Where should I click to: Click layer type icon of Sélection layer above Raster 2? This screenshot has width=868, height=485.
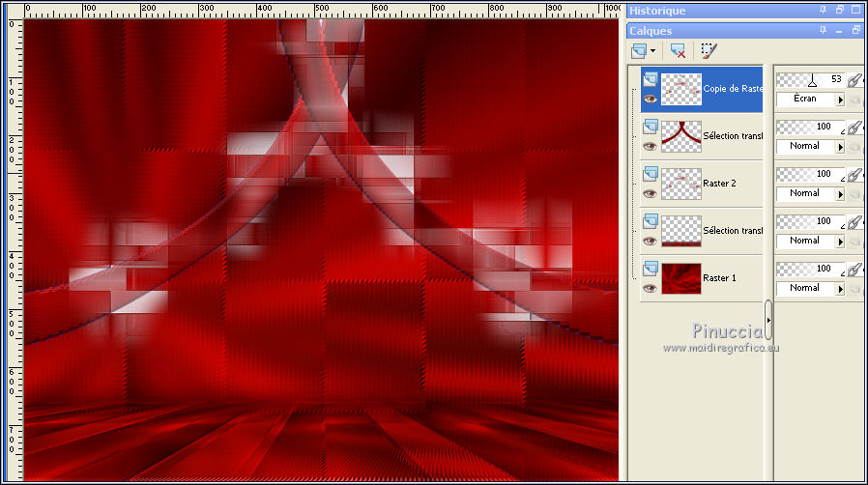650,127
